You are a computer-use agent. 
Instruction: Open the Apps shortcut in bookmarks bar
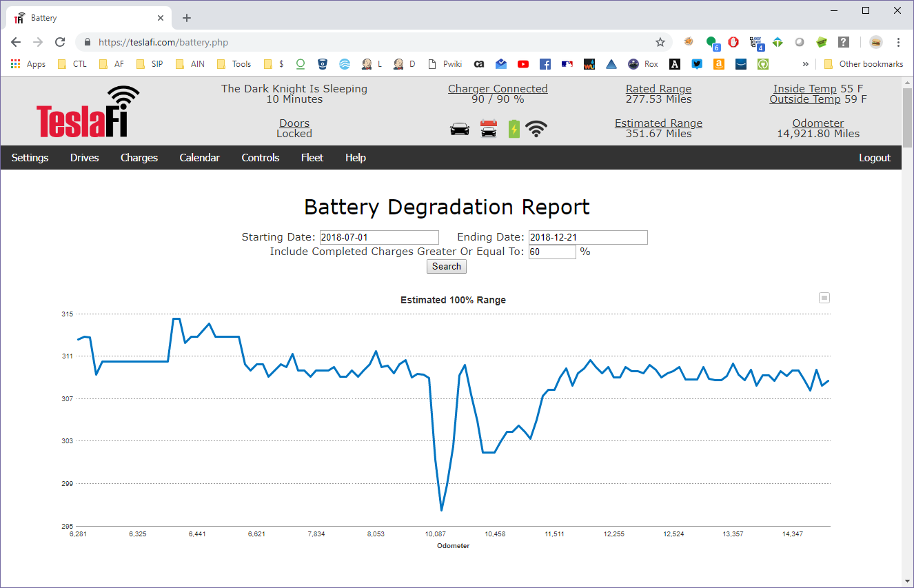click(28, 64)
